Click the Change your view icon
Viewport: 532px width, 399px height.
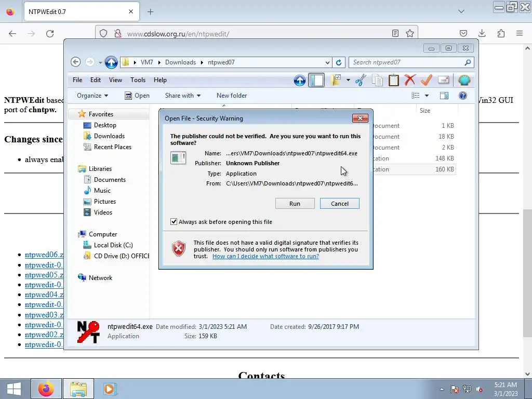coord(415,96)
